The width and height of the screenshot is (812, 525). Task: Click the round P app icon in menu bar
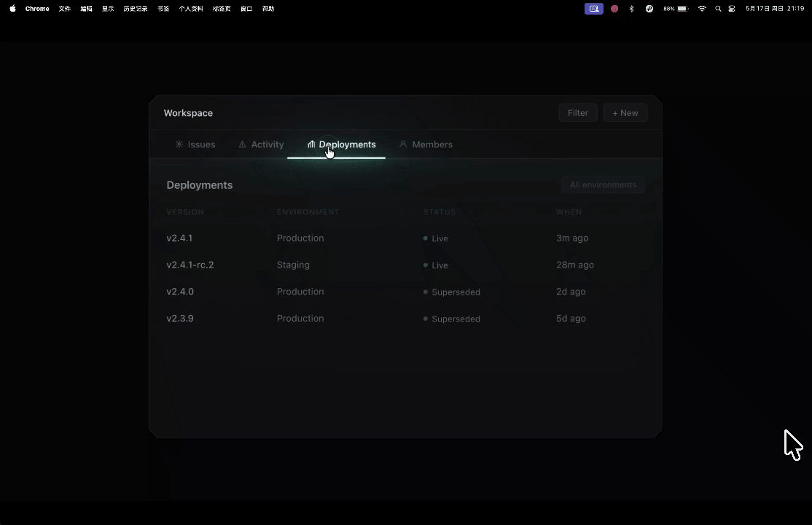[649, 8]
